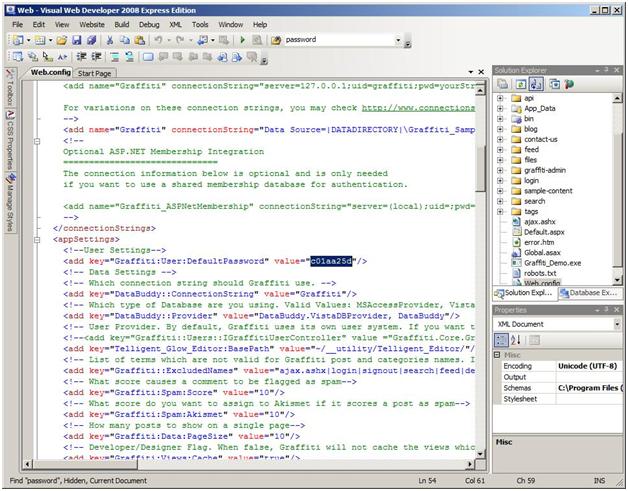Open the Website menu
This screenshot has width=628, height=491.
(x=92, y=24)
